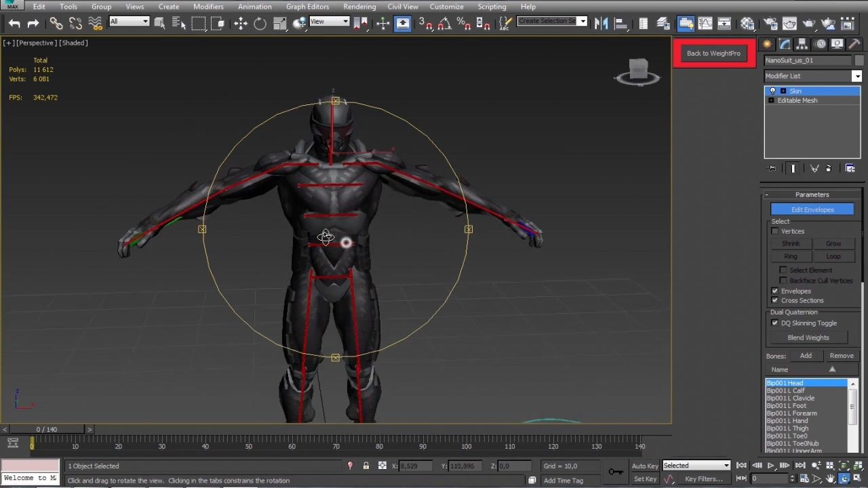Toggle the Set Key button

[645, 479]
